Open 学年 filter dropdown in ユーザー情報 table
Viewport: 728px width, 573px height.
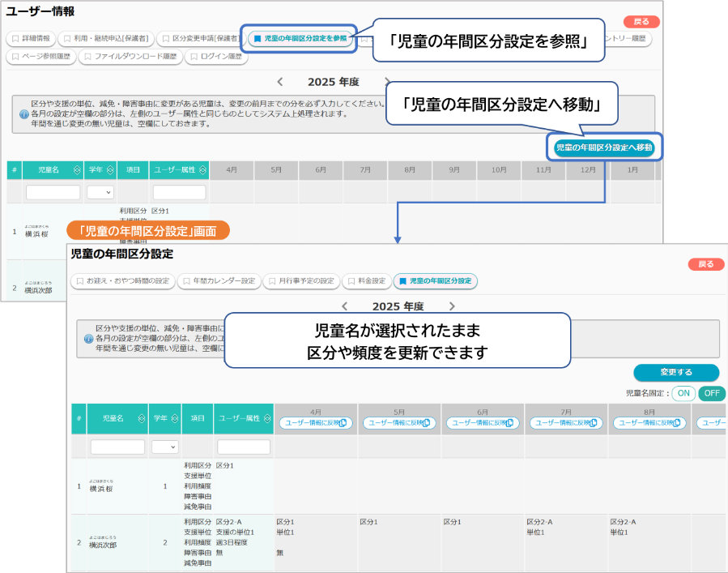click(100, 192)
